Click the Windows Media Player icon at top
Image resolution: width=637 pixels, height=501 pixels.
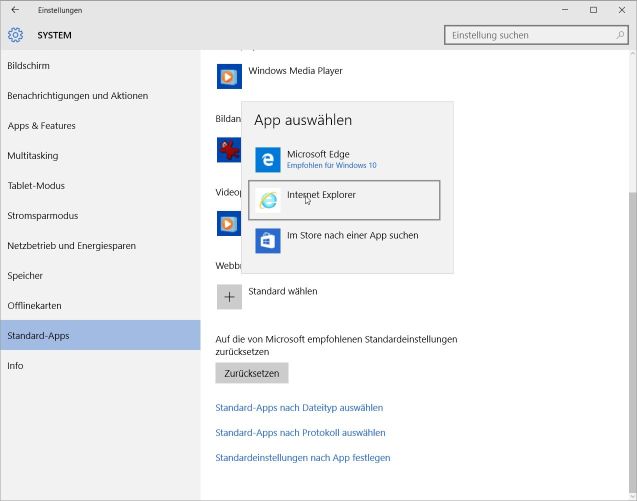point(229,76)
